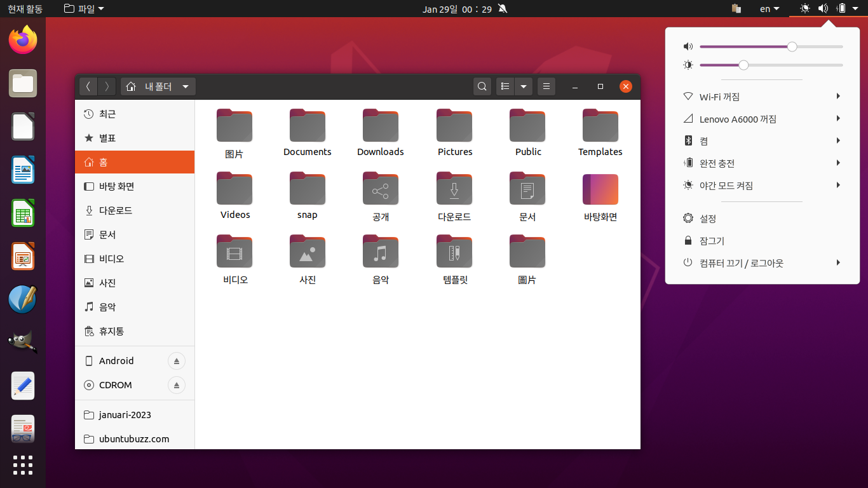Eject the CDROM
This screenshot has height=488, width=868.
click(x=177, y=385)
